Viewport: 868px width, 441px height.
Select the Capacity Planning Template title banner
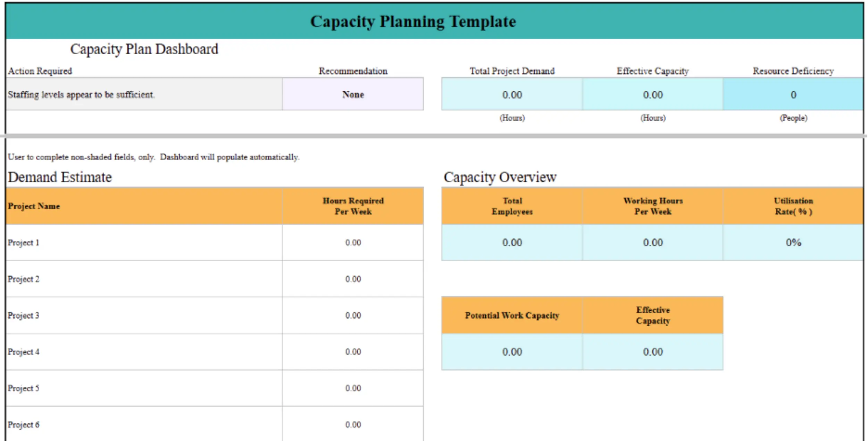pos(434,22)
